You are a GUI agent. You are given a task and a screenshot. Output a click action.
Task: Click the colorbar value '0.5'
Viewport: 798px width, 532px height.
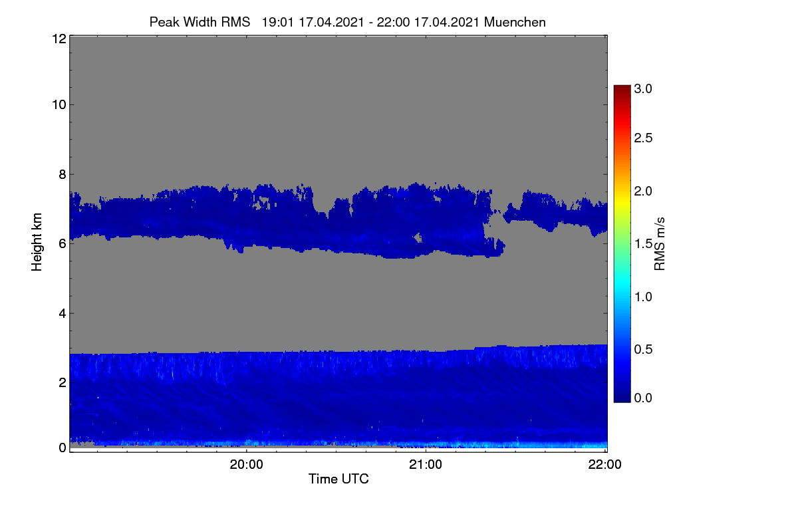tap(644, 349)
